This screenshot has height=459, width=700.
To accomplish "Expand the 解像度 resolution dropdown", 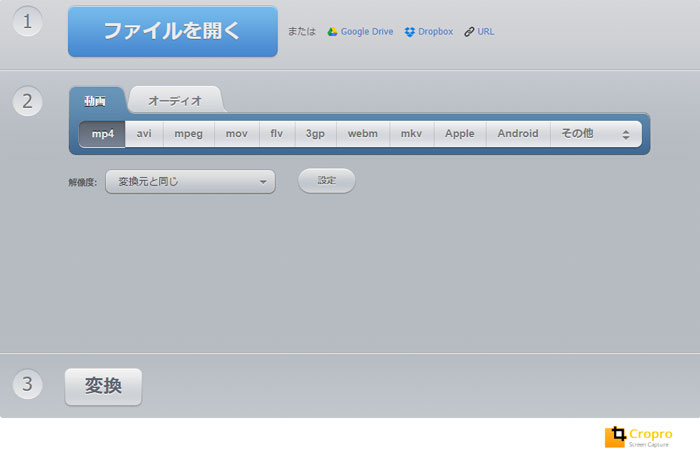I will (190, 182).
